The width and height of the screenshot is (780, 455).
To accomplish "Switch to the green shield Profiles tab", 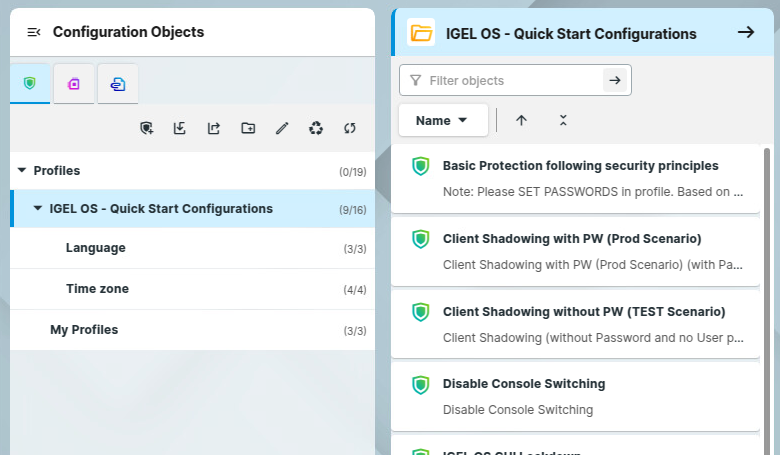I will [x=30, y=84].
